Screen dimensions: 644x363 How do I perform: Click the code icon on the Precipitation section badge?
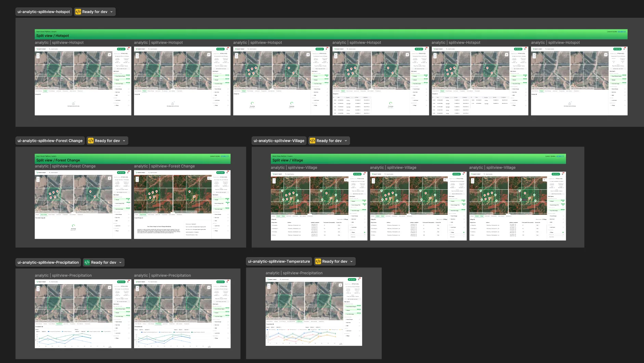(87, 262)
